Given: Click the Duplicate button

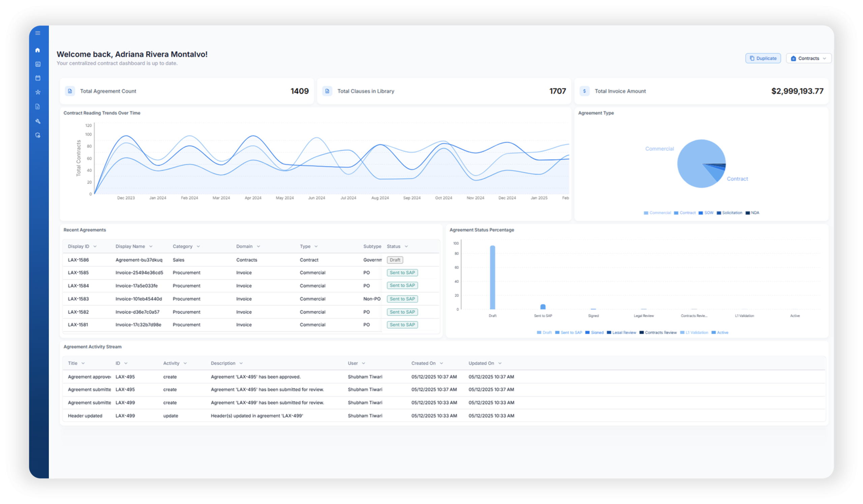Looking at the screenshot, I should click(763, 59).
